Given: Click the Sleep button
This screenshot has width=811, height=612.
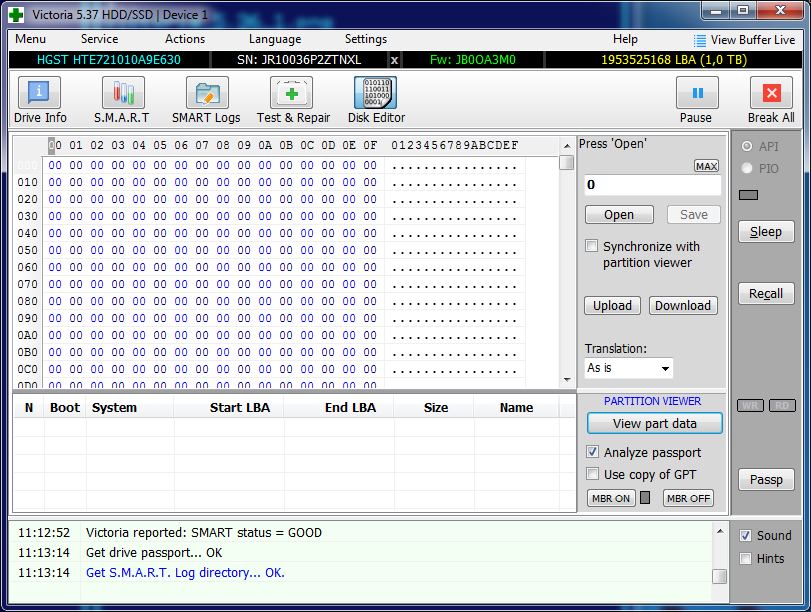Looking at the screenshot, I should pos(766,232).
